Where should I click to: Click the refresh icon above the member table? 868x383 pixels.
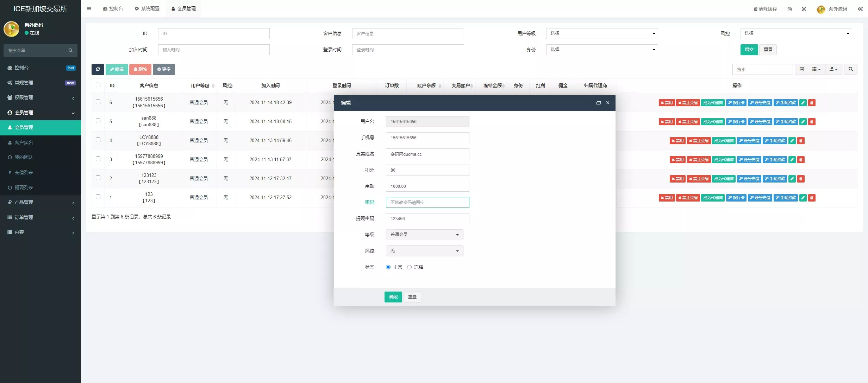coord(98,69)
